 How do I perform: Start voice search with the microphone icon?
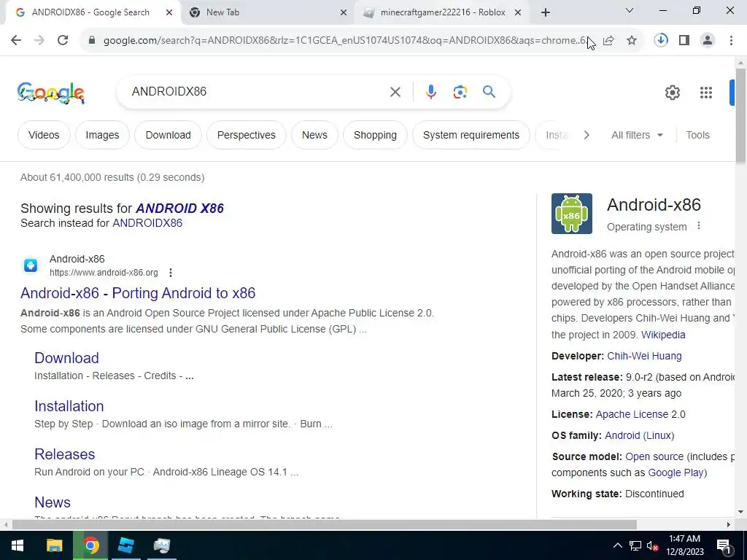click(430, 91)
